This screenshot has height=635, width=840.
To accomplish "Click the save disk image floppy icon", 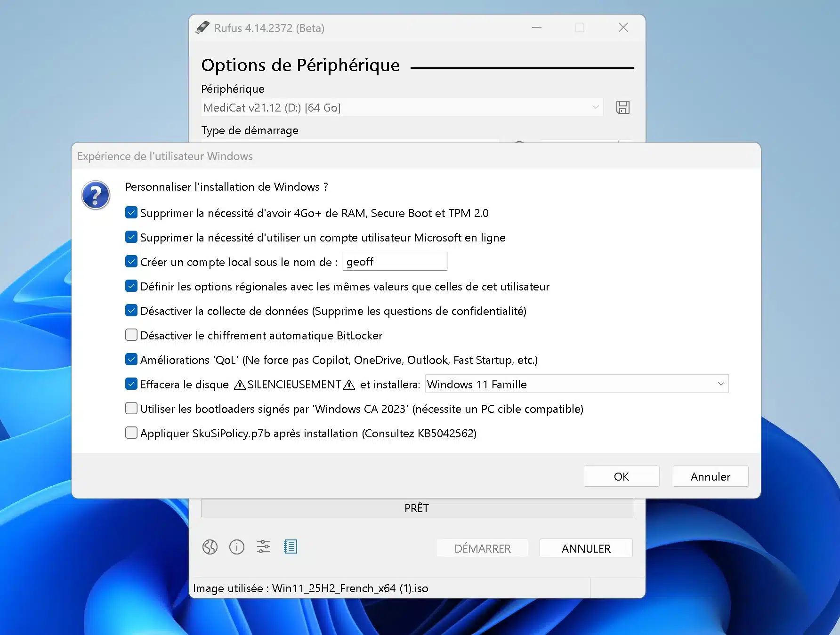I will 622,107.
